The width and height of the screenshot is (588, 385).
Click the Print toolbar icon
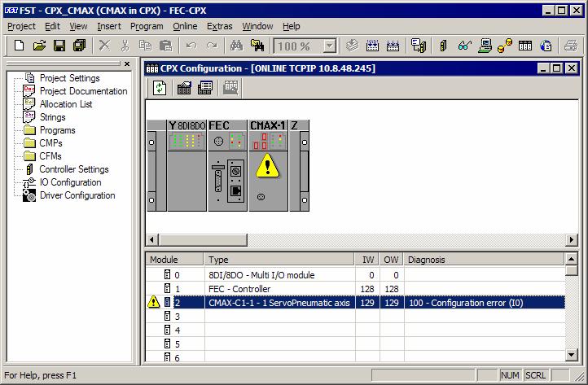571,46
